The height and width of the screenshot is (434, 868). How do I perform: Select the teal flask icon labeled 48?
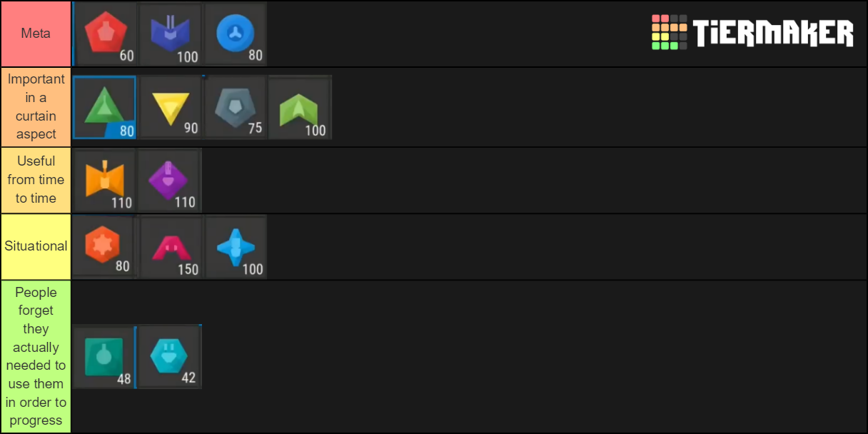coord(105,355)
